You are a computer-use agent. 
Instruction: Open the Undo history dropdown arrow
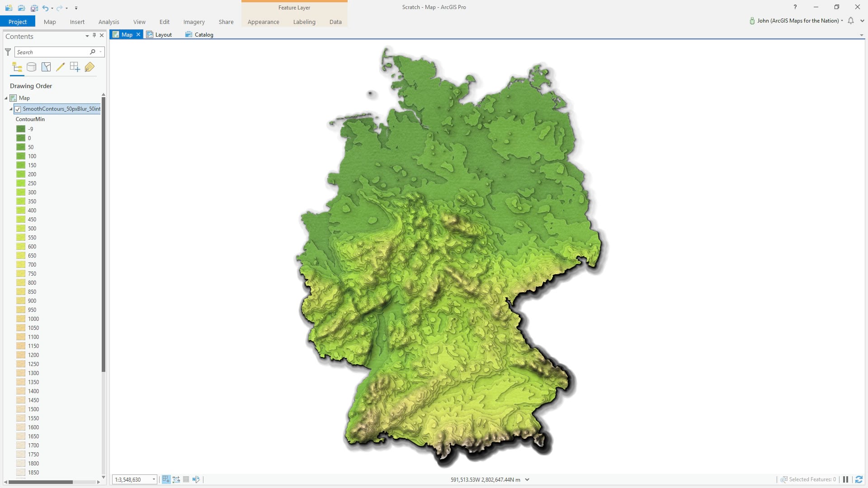click(52, 8)
